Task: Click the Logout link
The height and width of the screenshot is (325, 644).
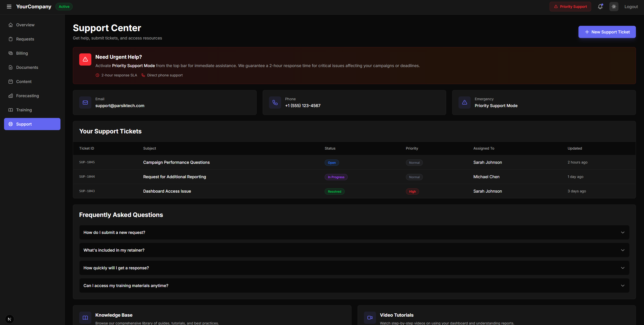Action: tap(631, 7)
